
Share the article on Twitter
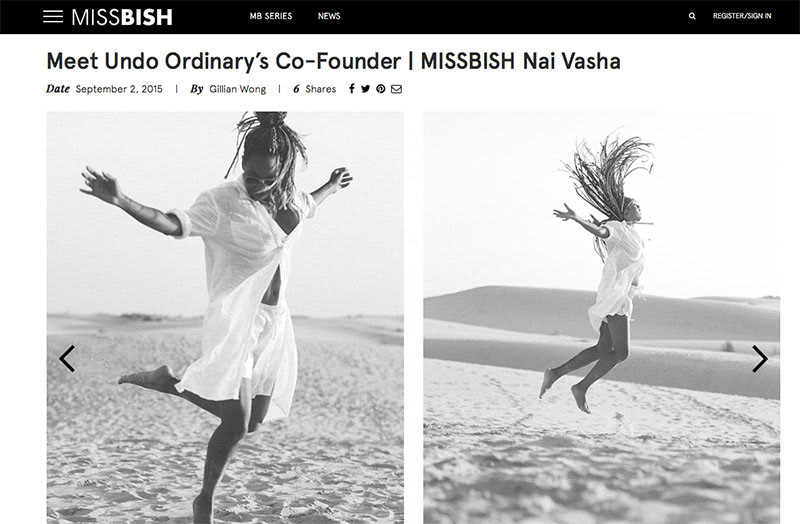pos(366,89)
